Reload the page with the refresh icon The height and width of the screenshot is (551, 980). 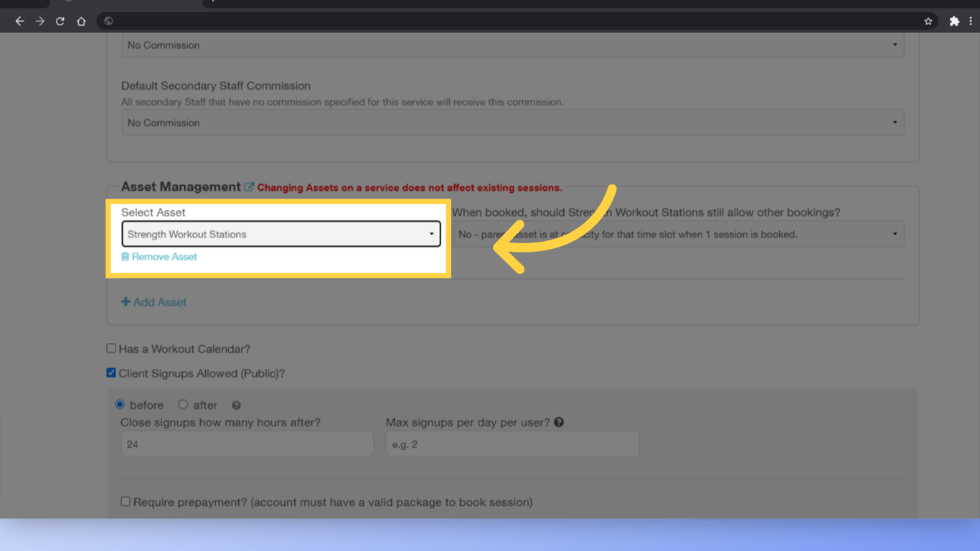coord(60,22)
